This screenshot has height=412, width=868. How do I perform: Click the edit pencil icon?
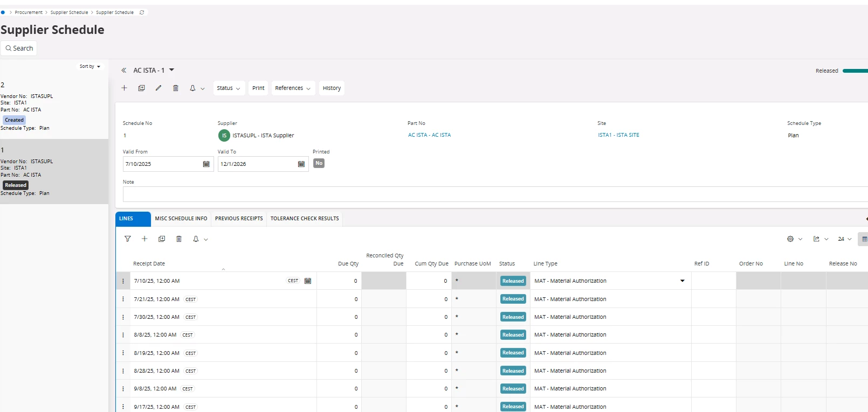tap(159, 88)
